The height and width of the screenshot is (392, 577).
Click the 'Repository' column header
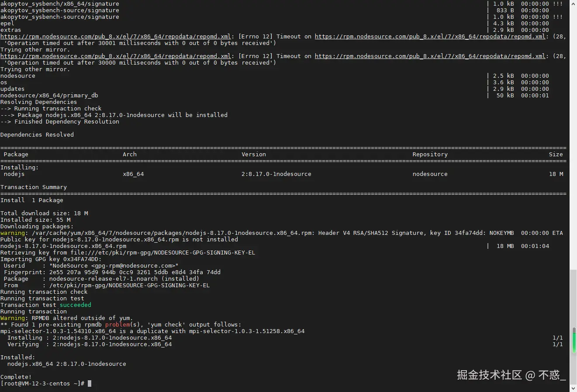tap(430, 155)
